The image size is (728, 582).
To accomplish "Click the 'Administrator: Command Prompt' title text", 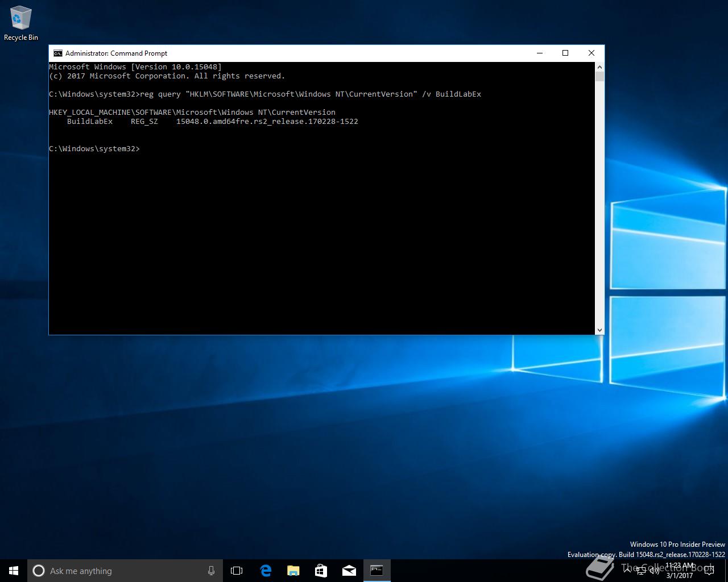I will [x=116, y=53].
